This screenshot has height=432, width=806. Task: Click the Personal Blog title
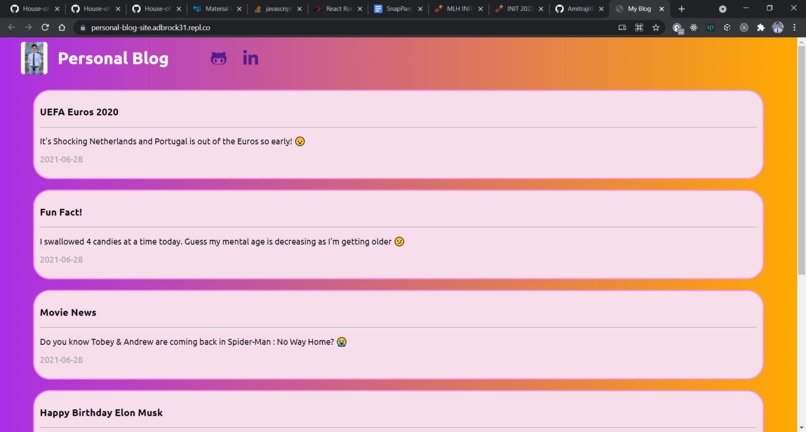pos(113,59)
